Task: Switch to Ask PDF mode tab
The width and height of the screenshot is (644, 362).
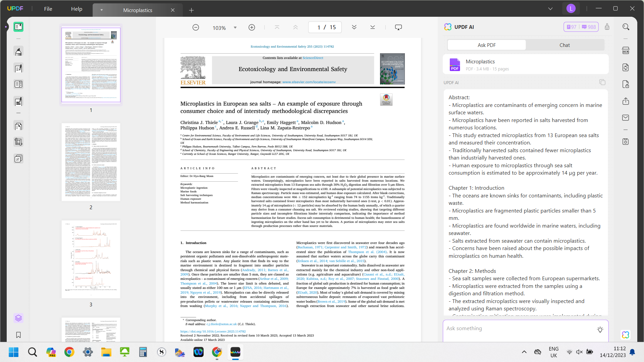Action: coord(486,45)
